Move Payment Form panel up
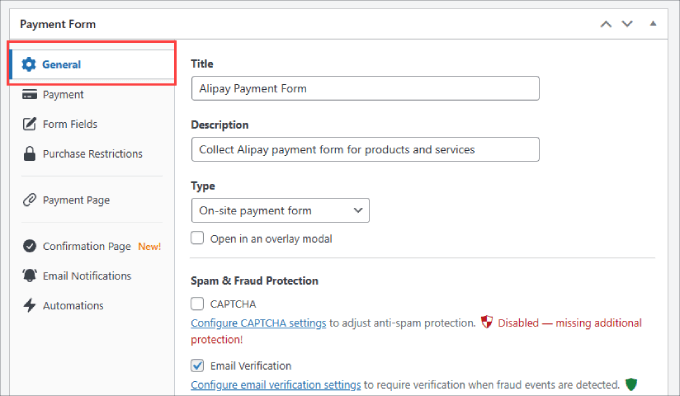The image size is (680, 396). pos(606,24)
